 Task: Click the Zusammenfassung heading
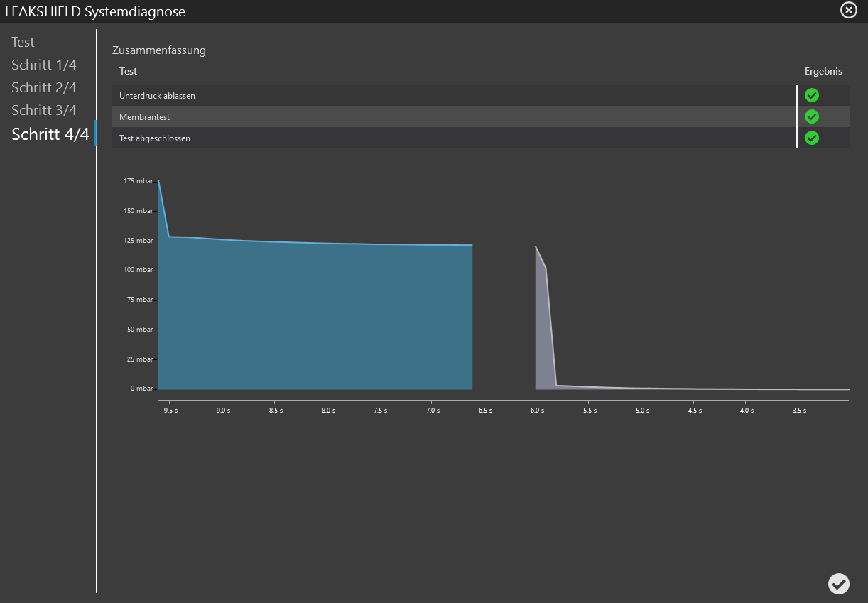pyautogui.click(x=159, y=50)
